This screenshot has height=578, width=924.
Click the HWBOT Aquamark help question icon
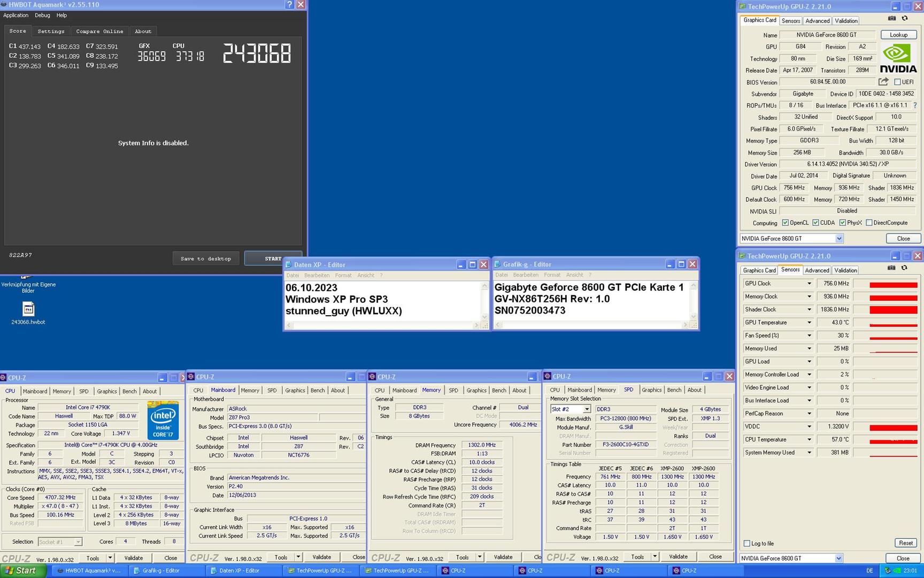(289, 4)
